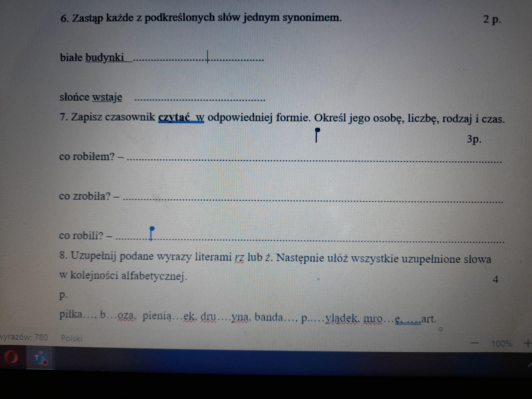Open Microsoft Teams from the taskbar
This screenshot has height=399, width=532.
tap(40, 358)
